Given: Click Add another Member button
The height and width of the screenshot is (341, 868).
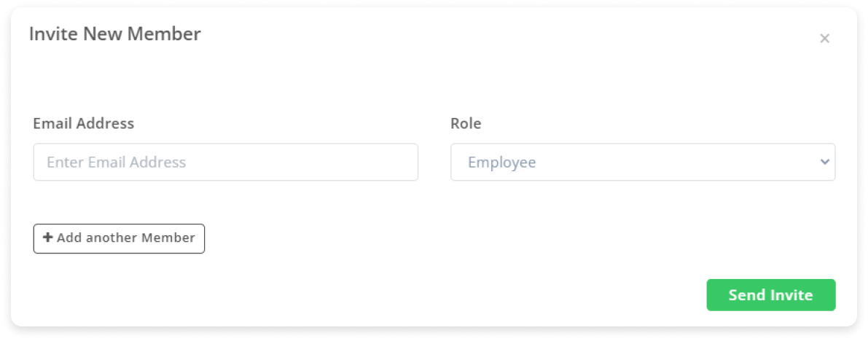Looking at the screenshot, I should 119,238.
